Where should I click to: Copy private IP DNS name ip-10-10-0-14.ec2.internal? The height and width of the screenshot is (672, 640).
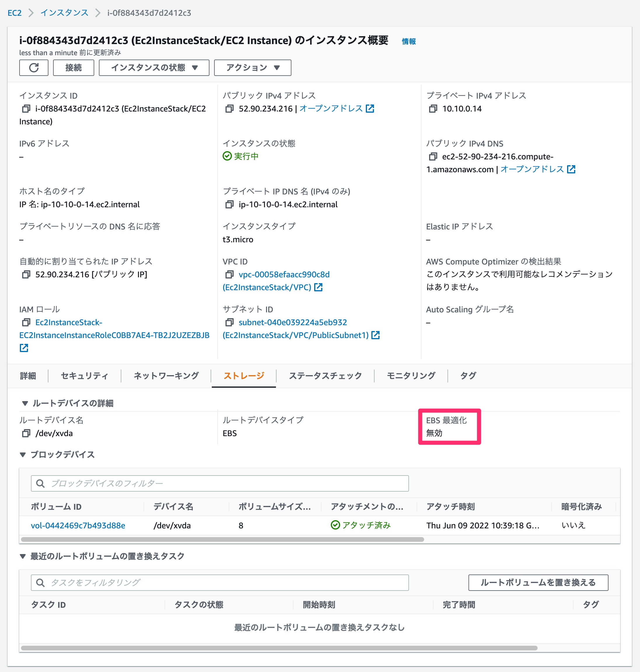[229, 204]
